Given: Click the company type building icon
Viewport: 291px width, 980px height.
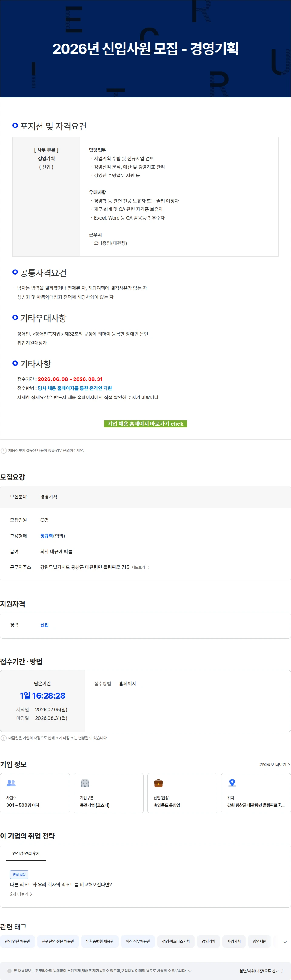Looking at the screenshot, I should pos(85,783).
